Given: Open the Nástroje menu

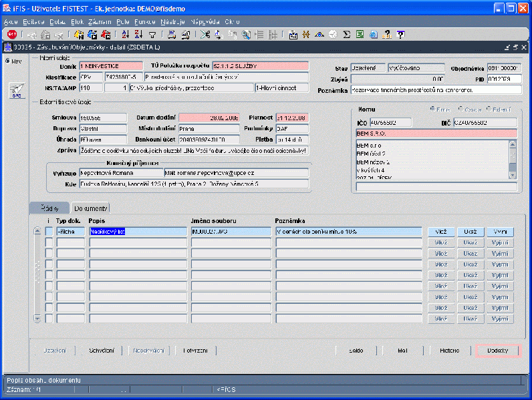Looking at the screenshot, I should click(173, 22).
